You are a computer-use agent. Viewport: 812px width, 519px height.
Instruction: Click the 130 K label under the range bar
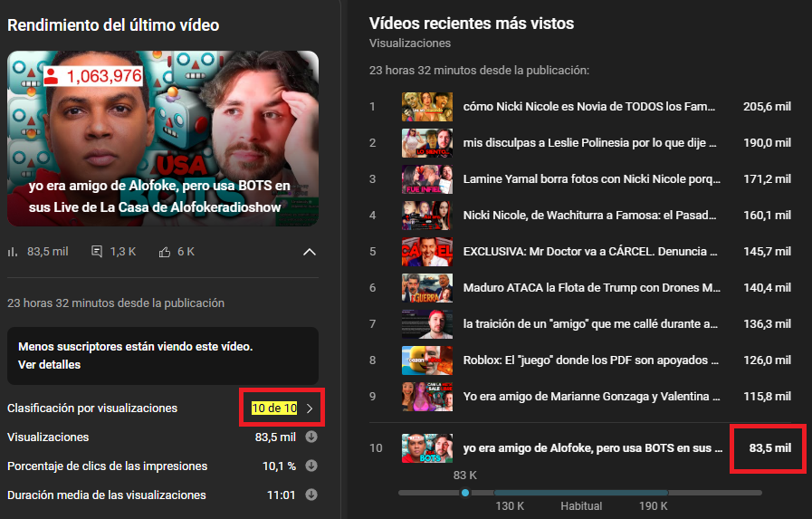[510, 506]
